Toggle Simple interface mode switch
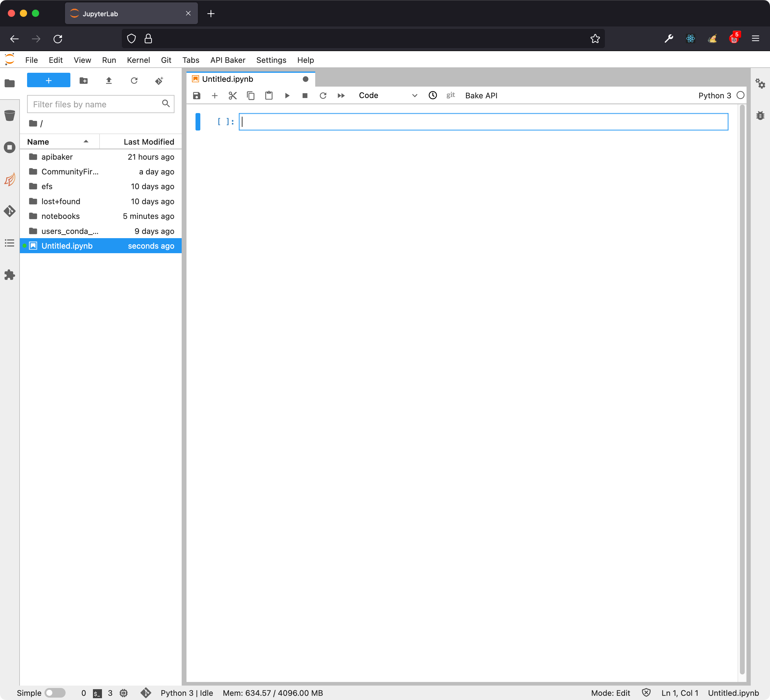 pos(55,693)
